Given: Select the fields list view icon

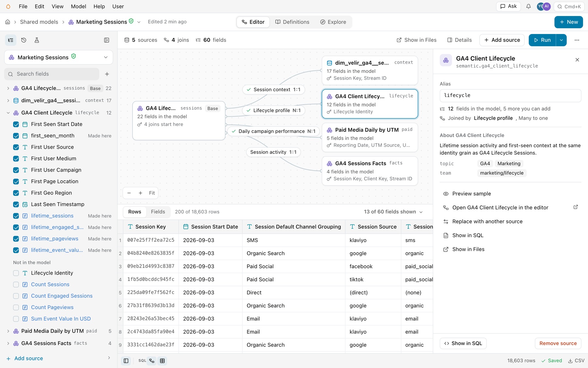Looking at the screenshot, I should [11, 40].
